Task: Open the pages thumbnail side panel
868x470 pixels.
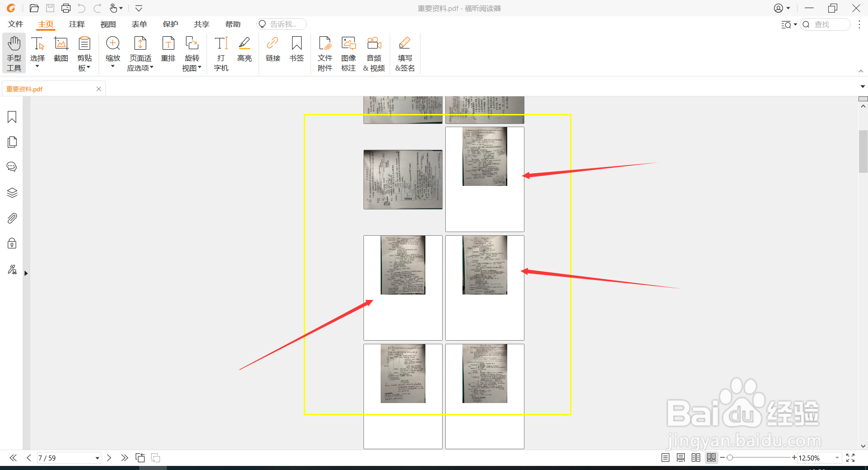Action: pos(12,142)
